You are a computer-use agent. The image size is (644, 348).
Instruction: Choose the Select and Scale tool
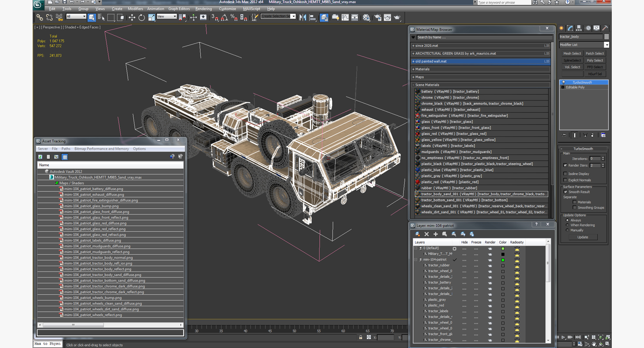[151, 17]
